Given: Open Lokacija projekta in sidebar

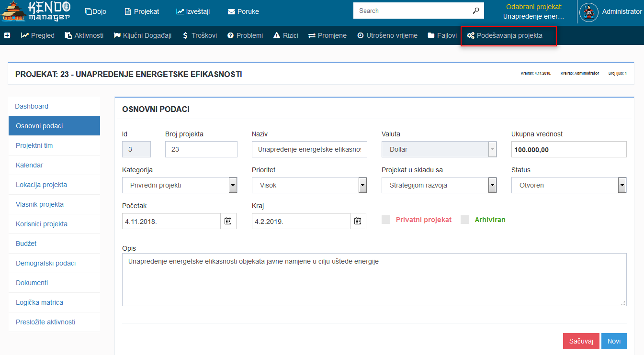Looking at the screenshot, I should pos(54,185).
